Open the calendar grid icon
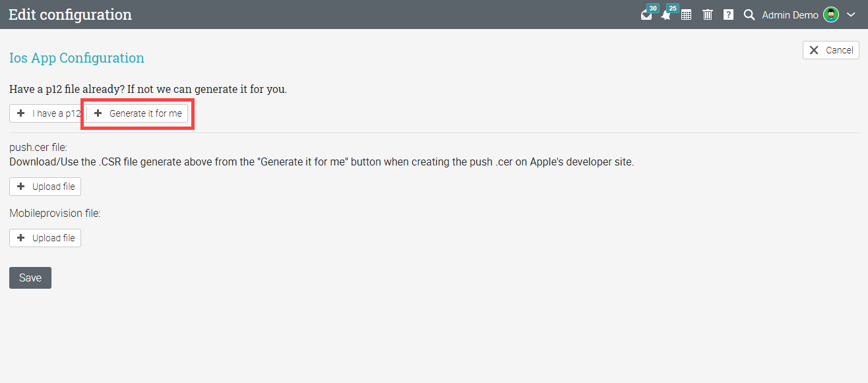 pyautogui.click(x=687, y=15)
